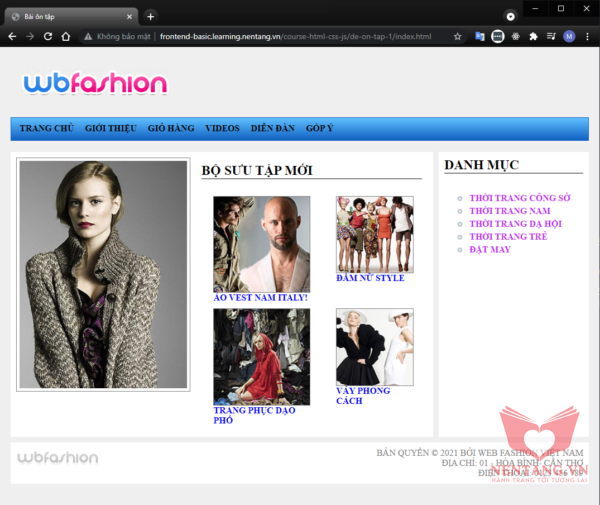Reload the page with the refresh icon

(47, 37)
